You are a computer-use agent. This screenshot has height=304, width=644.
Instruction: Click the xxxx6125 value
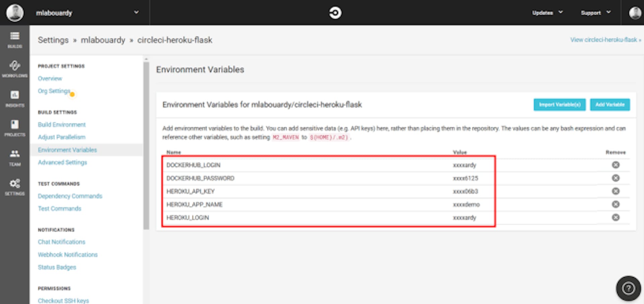click(x=466, y=178)
